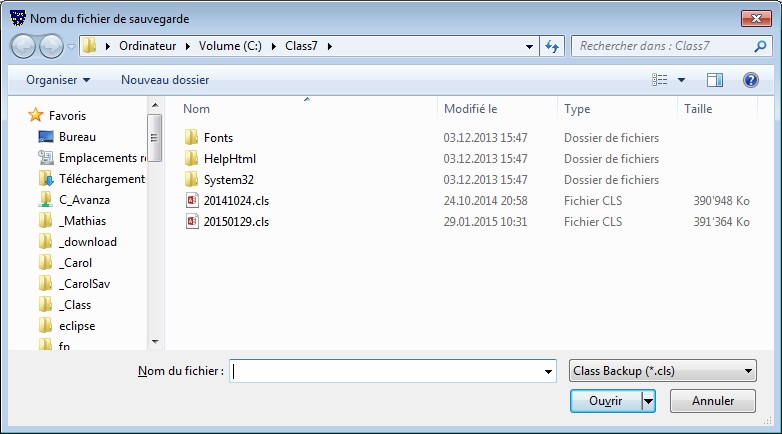Select 'Ordinateur' in the address path
This screenshot has height=434, width=782.
(148, 46)
